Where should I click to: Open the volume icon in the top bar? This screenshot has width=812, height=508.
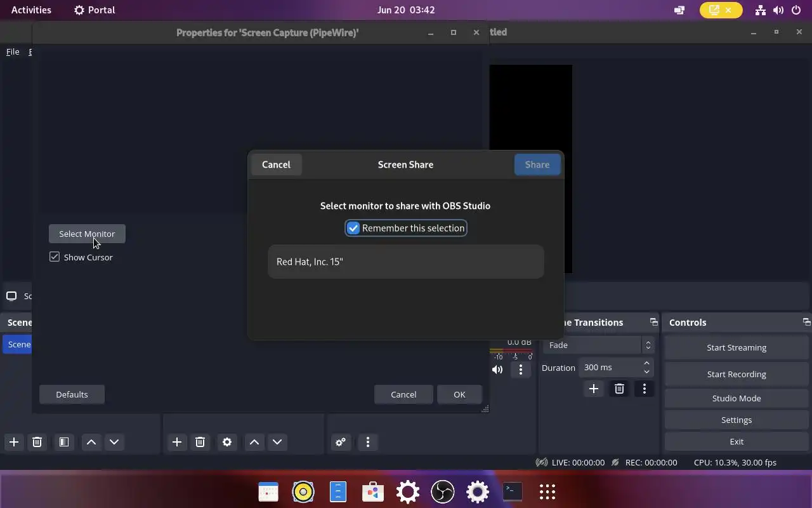pyautogui.click(x=778, y=10)
